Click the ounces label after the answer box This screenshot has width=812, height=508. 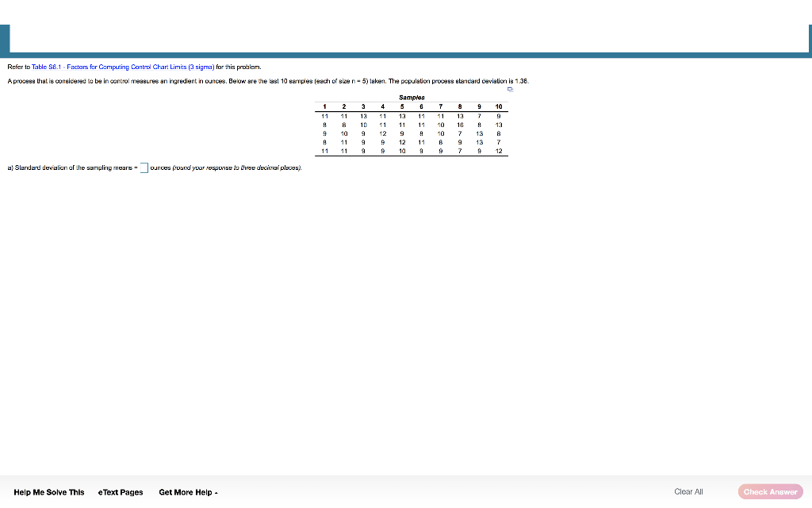coord(158,167)
